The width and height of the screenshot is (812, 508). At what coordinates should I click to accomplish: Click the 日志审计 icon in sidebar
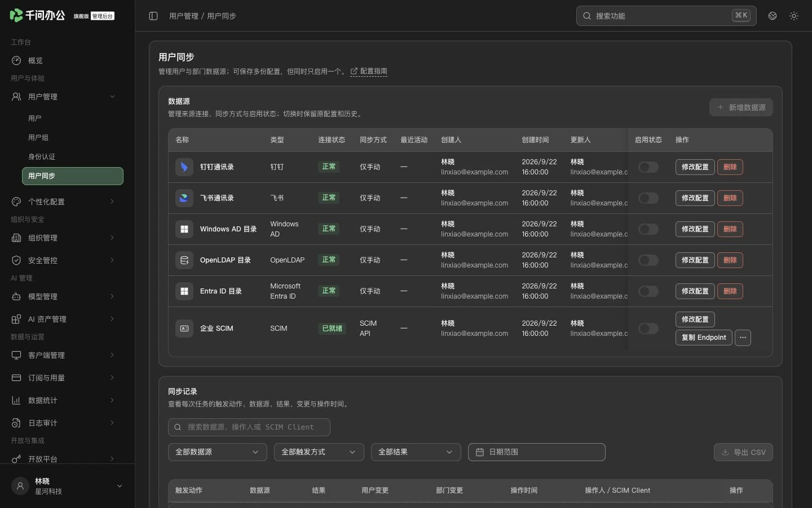point(16,423)
